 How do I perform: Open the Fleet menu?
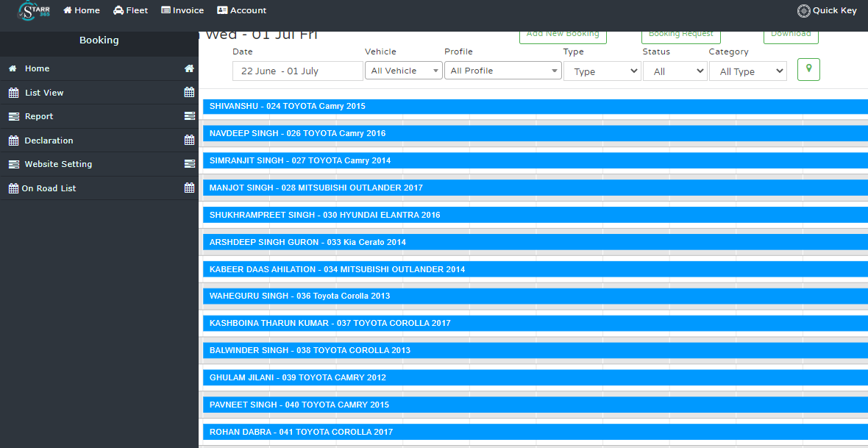[x=131, y=10]
